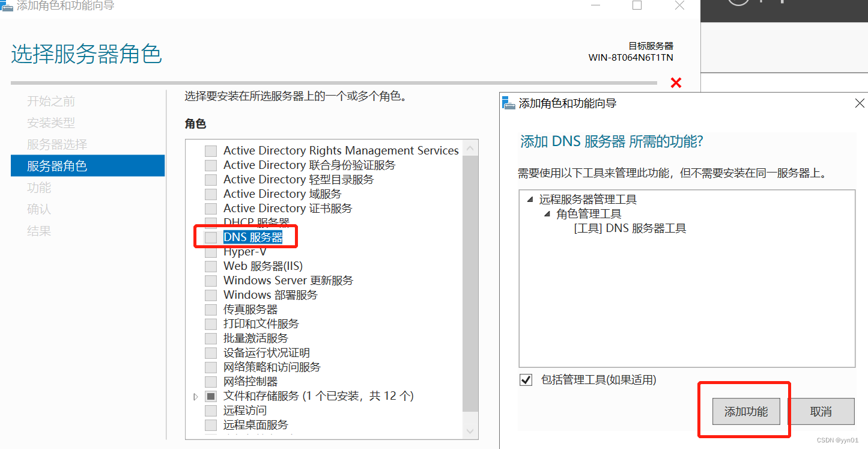Screen dimensions: 868x449
Task: Click main wizard title bar icon
Action: point(7,5)
